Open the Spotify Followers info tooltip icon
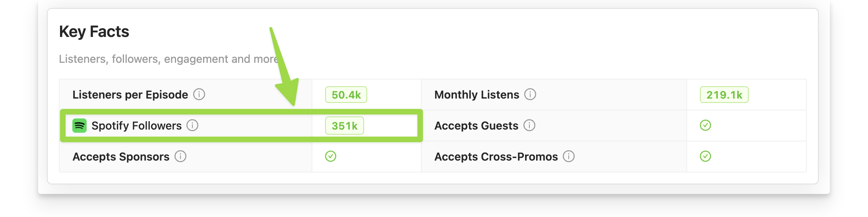 tap(192, 126)
